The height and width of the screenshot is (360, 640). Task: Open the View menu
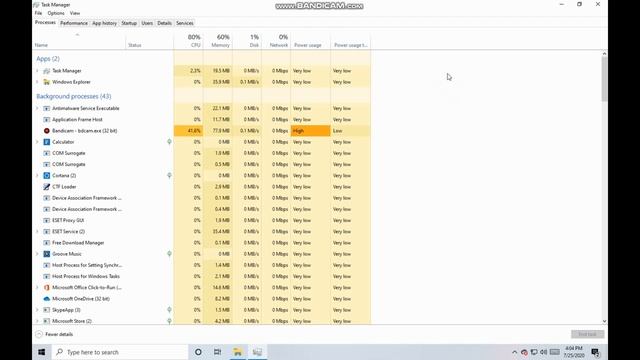click(x=75, y=13)
